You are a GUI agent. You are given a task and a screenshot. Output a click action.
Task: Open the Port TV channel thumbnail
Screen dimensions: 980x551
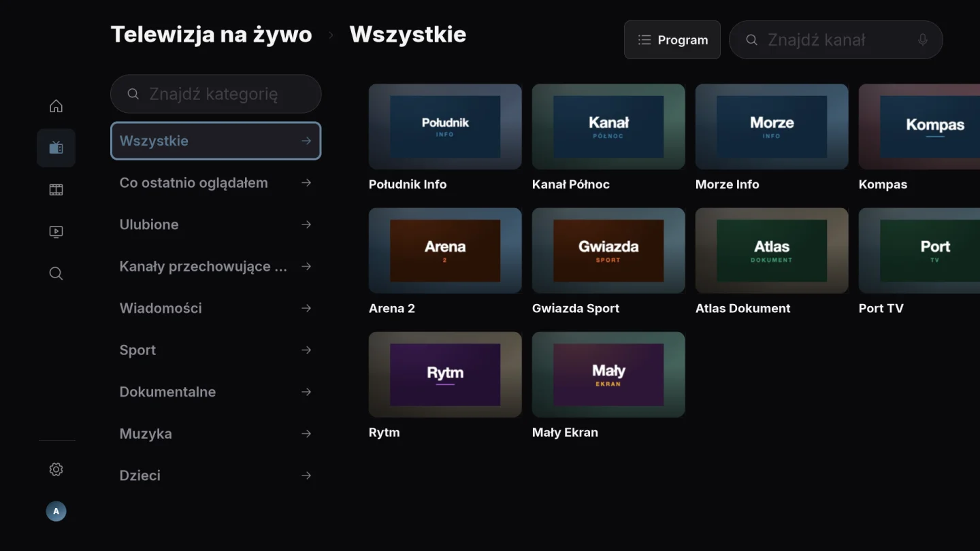pos(919,250)
